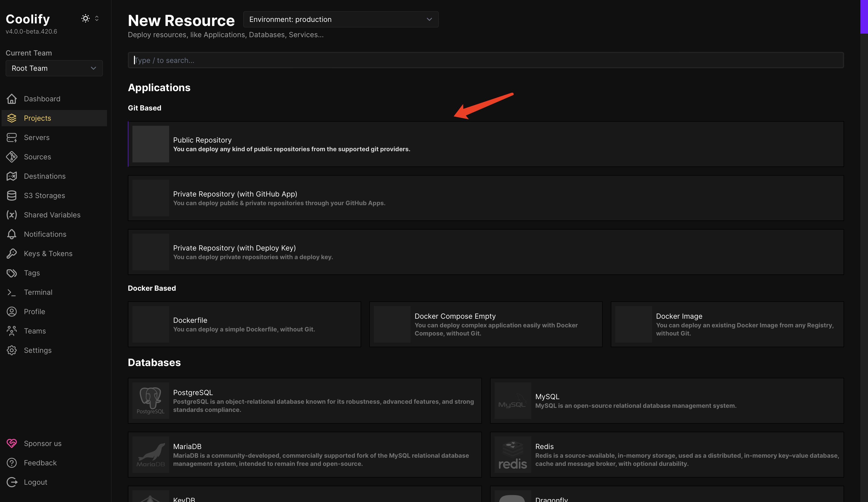Open the Dashboard home icon

click(x=12, y=99)
